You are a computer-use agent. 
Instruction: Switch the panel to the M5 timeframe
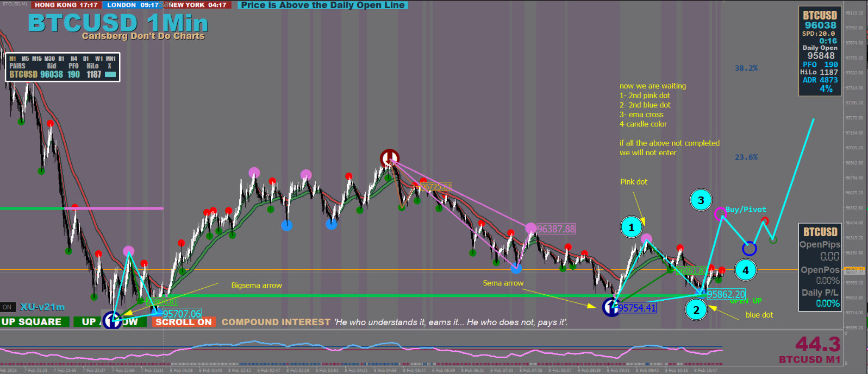click(25, 59)
